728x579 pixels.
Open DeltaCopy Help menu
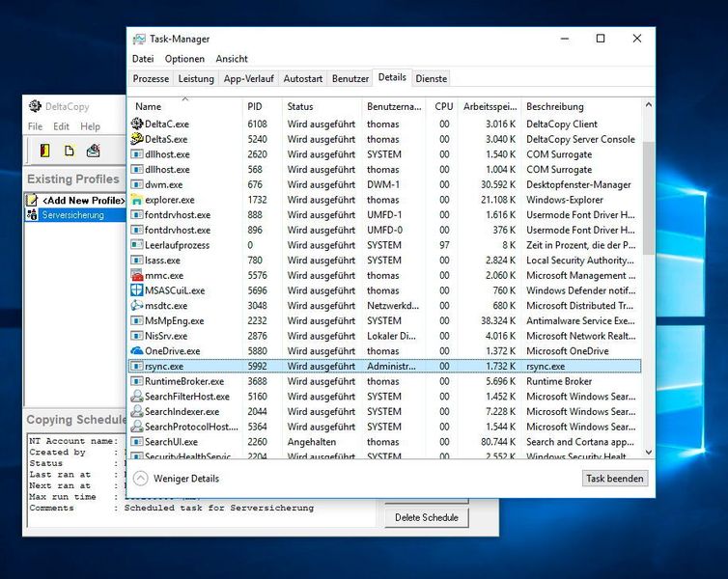90,126
